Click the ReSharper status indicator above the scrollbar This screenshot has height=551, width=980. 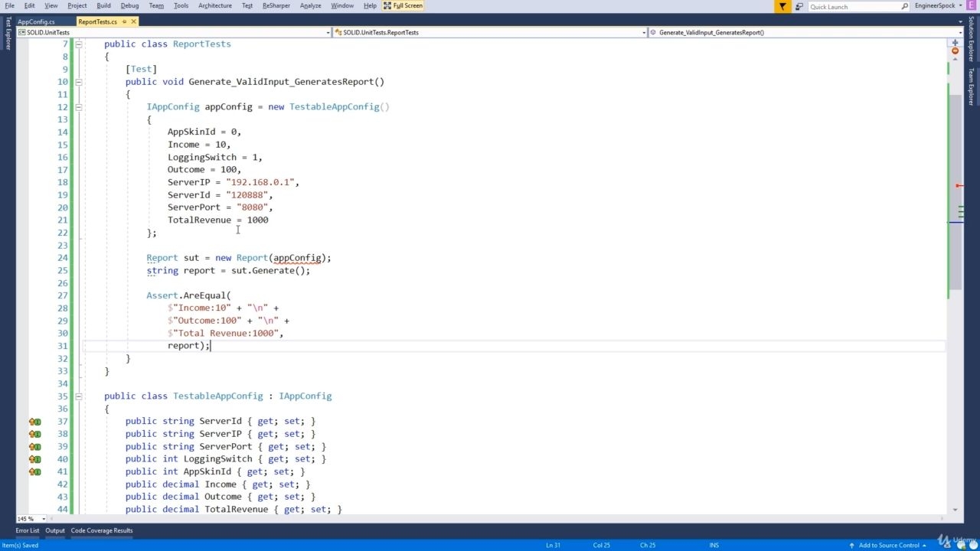[955, 51]
